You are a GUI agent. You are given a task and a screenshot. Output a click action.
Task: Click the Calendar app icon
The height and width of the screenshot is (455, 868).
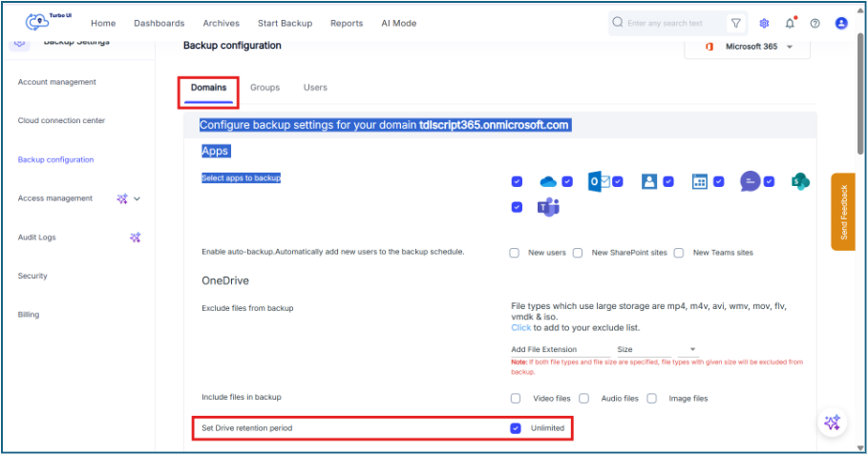pyautogui.click(x=700, y=181)
